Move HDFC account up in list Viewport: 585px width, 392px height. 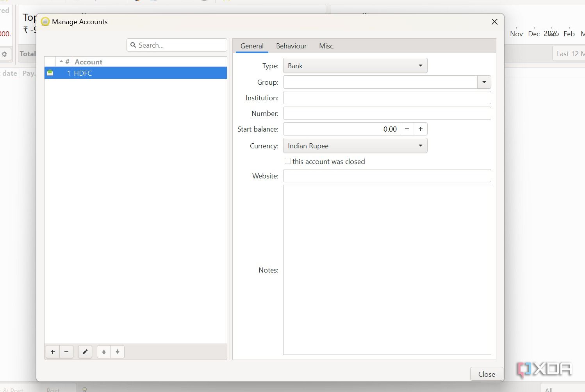coord(104,352)
